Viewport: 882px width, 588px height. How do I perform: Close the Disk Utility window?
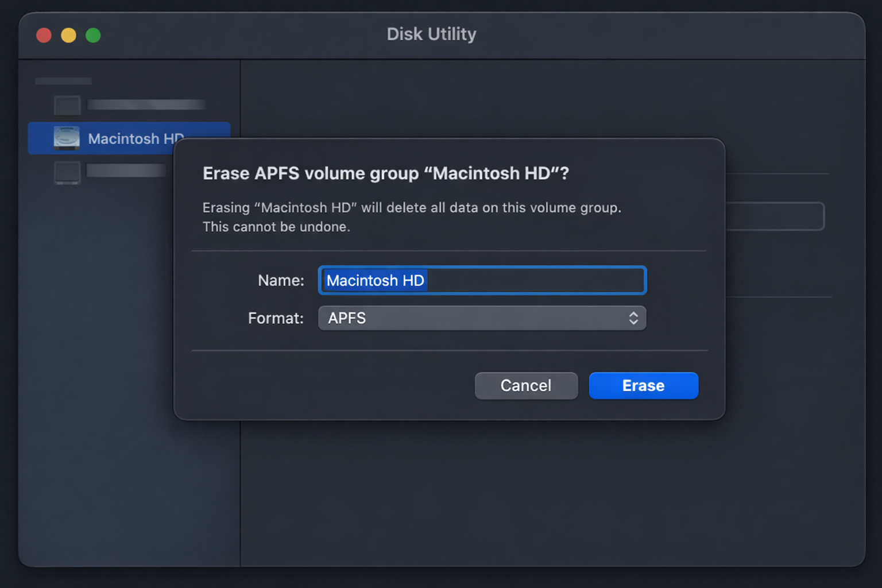(44, 36)
